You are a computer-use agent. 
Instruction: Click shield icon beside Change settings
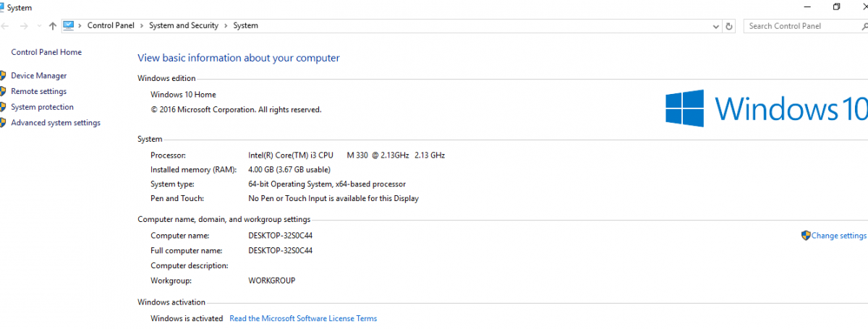(x=806, y=236)
